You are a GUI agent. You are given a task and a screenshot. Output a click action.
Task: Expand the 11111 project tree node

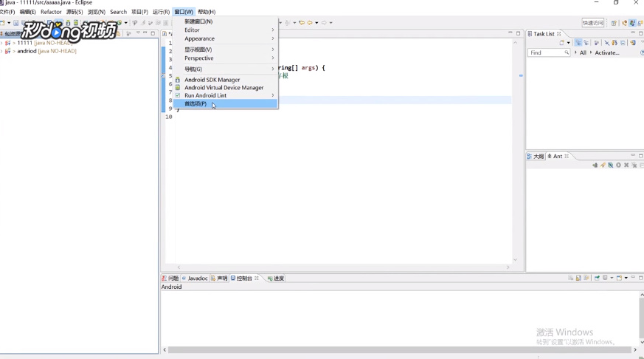(1, 43)
